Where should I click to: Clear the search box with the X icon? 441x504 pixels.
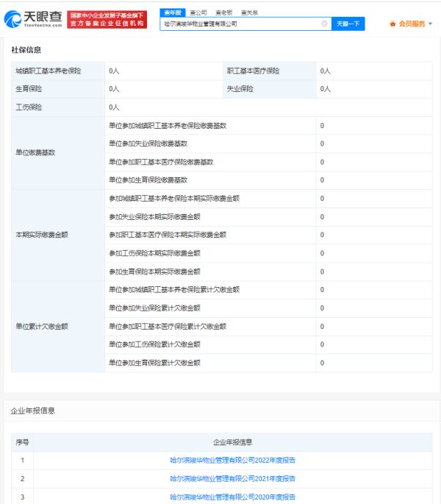[324, 24]
